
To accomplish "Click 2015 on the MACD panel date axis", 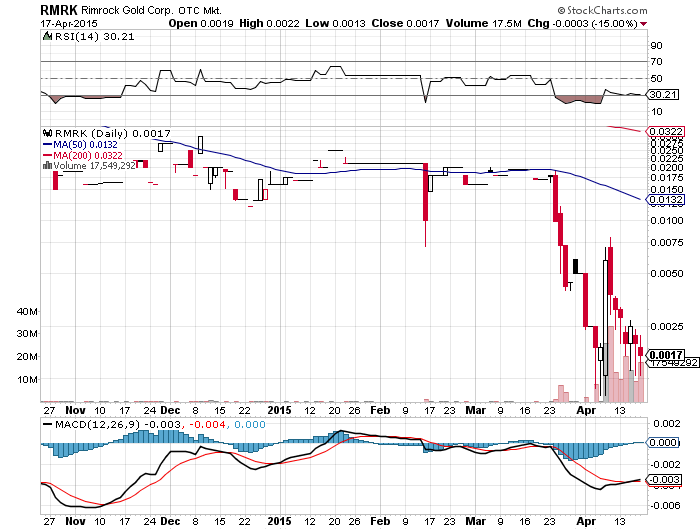I will (x=279, y=521).
